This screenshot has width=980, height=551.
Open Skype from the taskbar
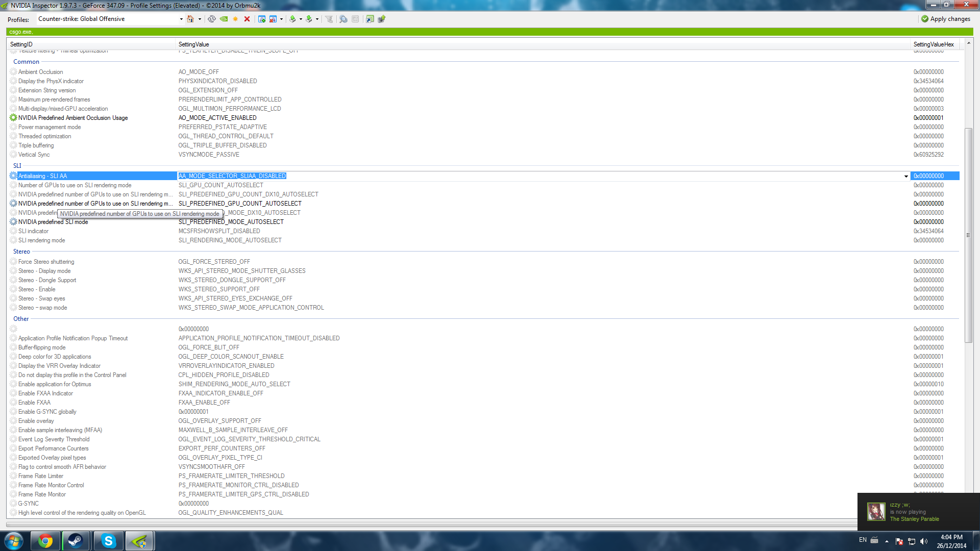[x=108, y=541]
